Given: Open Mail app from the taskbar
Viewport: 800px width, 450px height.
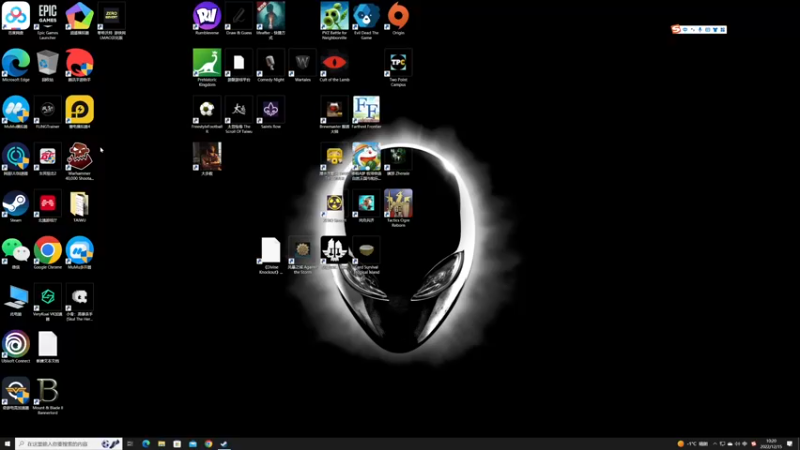Looking at the screenshot, I should pyautogui.click(x=193, y=444).
